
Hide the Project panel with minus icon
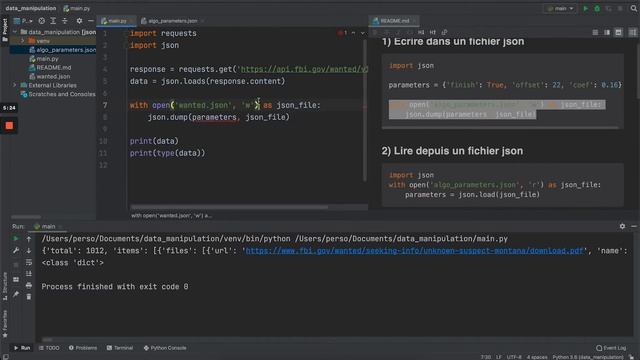(x=91, y=20)
